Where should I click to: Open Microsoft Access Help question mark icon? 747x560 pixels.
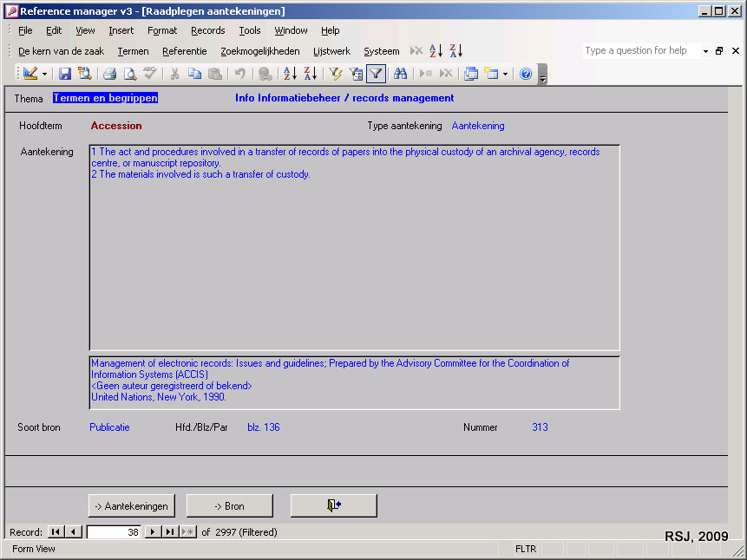click(525, 74)
